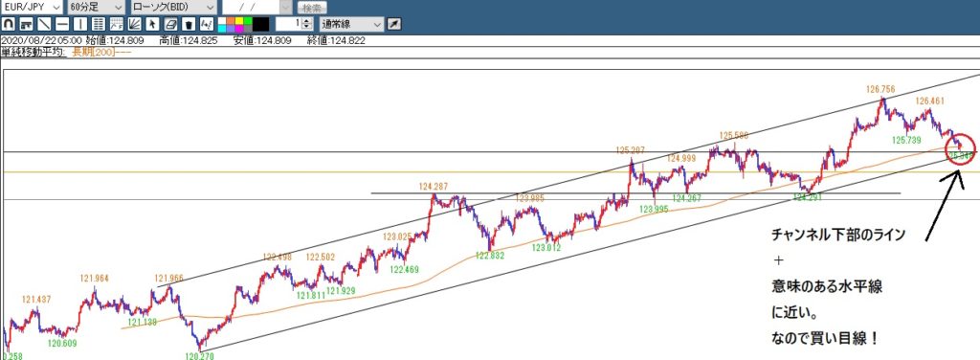
Task: Click the 長期[200] moving average label
Action: coord(101,53)
